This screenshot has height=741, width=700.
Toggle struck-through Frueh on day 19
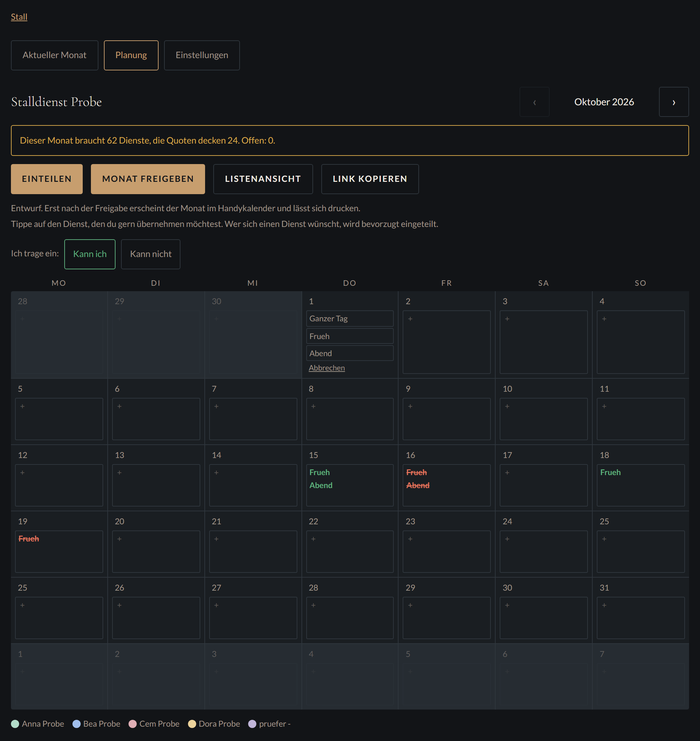coord(29,539)
